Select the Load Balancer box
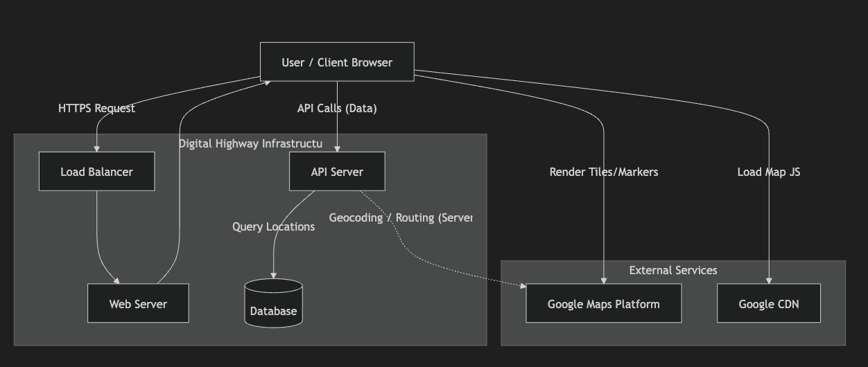The image size is (868, 367). (x=96, y=172)
